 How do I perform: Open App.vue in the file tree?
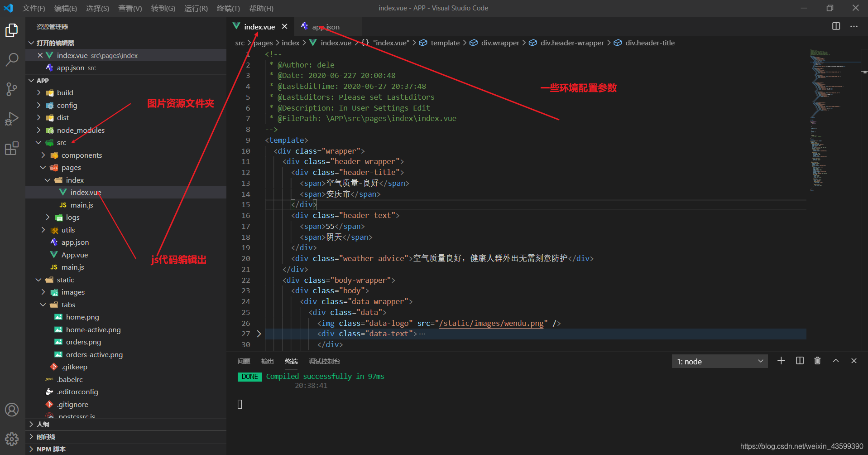pos(126,255)
